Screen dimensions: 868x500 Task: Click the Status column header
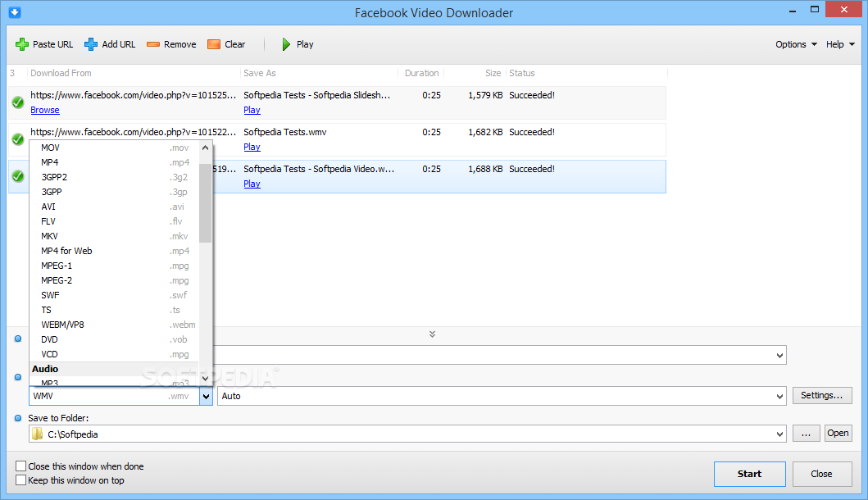click(x=522, y=73)
